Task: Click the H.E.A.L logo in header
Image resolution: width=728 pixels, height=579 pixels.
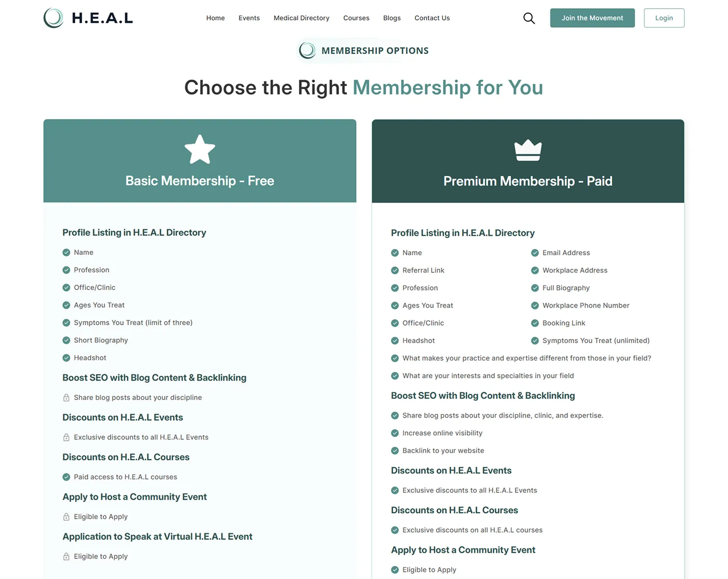Action: tap(88, 18)
